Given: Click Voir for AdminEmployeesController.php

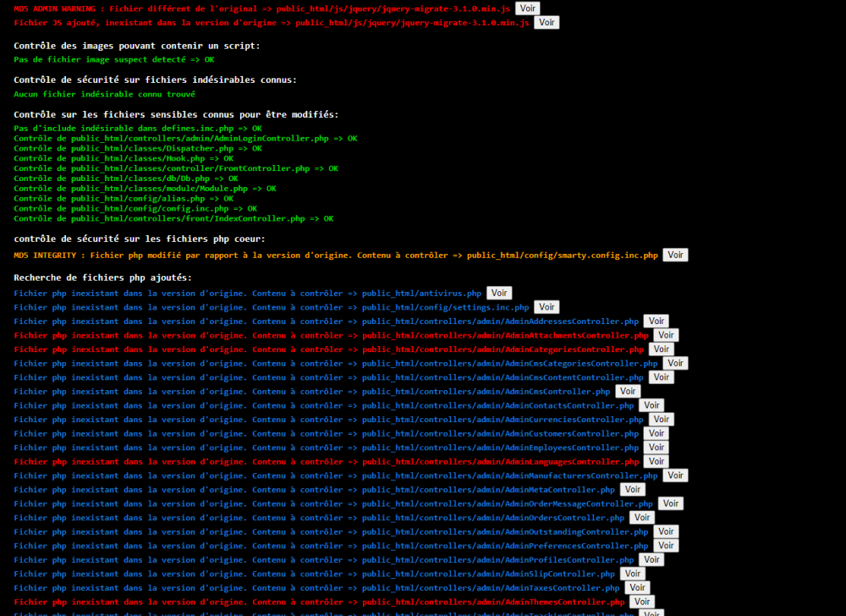Looking at the screenshot, I should 656,447.
